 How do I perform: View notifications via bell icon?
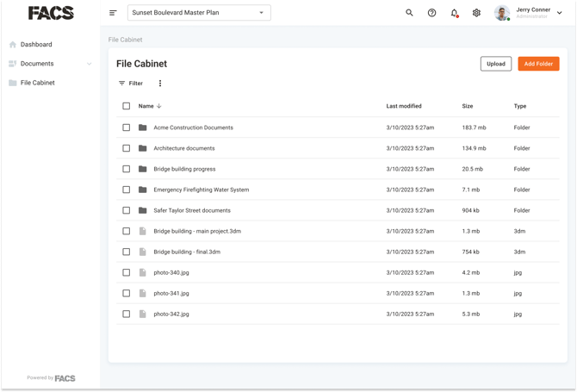pyautogui.click(x=455, y=13)
